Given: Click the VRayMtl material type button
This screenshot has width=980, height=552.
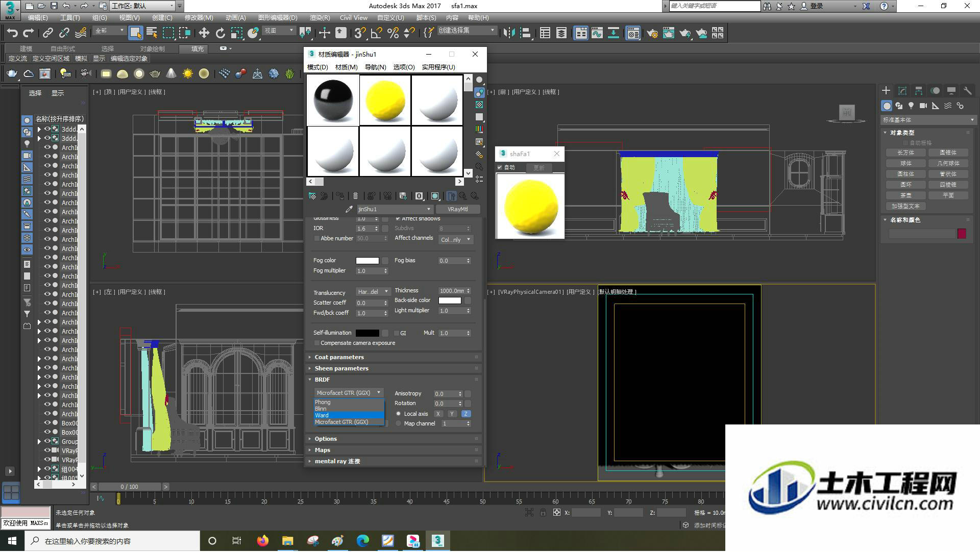Looking at the screenshot, I should point(458,209).
